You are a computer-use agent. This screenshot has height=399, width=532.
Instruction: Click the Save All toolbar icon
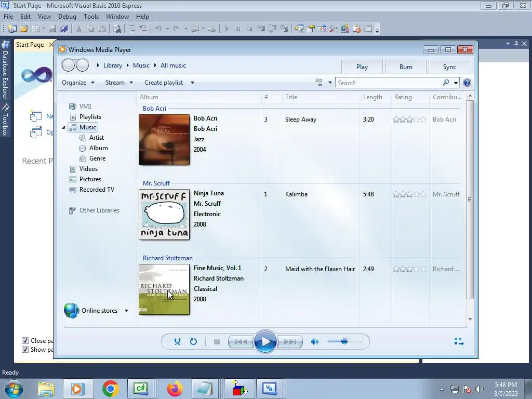(64, 29)
